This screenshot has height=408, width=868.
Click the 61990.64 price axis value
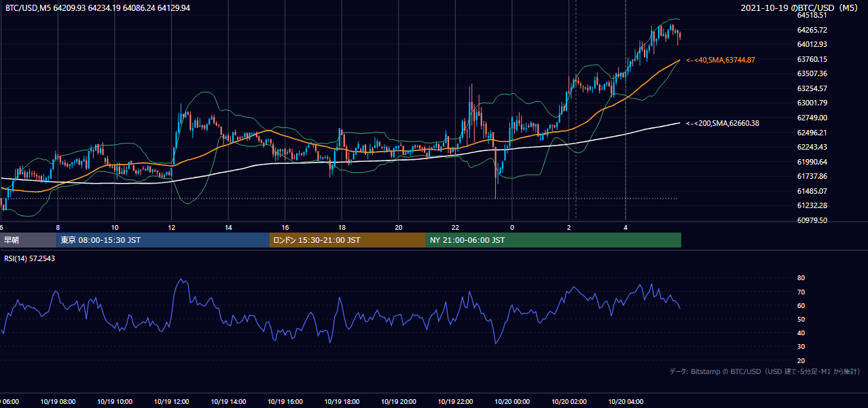812,162
